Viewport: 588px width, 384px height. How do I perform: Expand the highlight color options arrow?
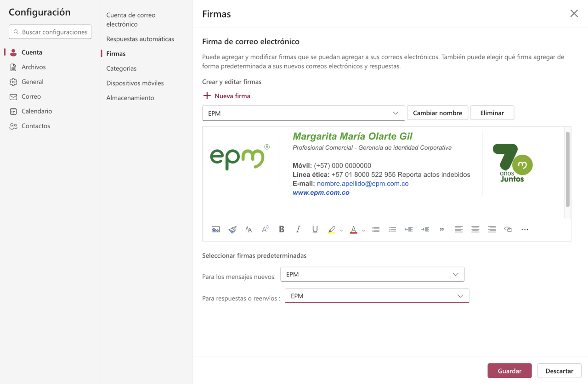coord(341,230)
